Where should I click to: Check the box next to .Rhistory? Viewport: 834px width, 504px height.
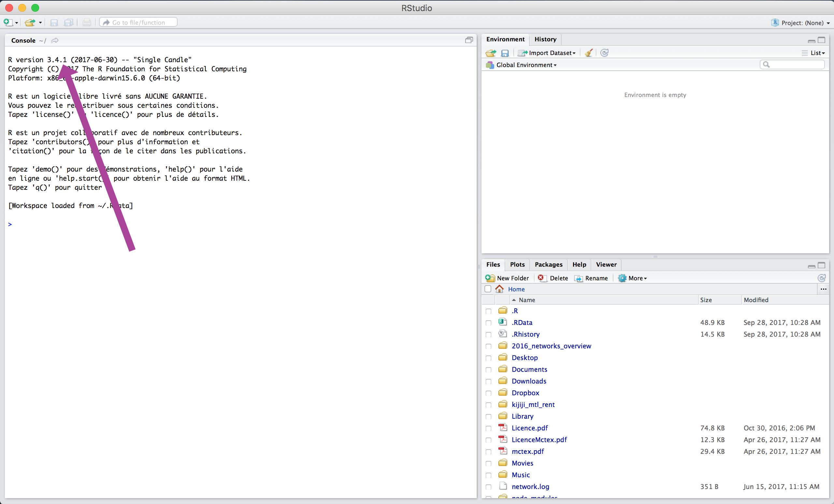[488, 334]
